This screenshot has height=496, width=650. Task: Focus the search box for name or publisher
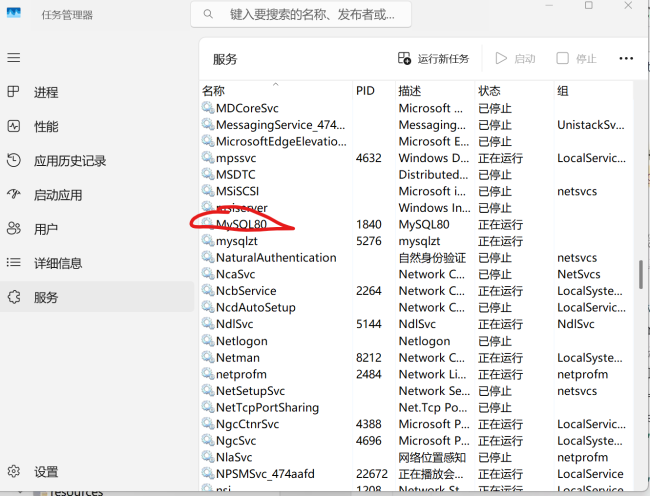tap(301, 15)
